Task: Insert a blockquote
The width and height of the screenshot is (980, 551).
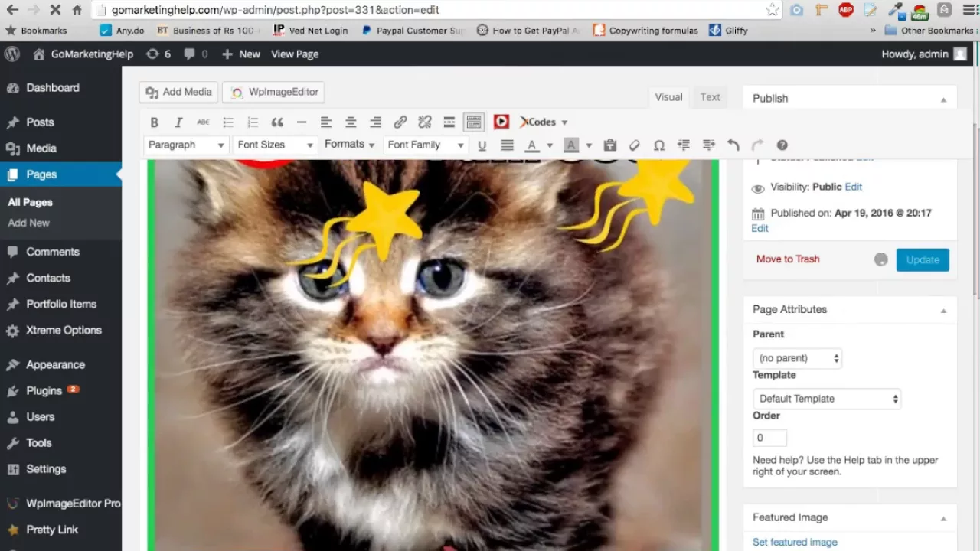Action: tap(277, 122)
